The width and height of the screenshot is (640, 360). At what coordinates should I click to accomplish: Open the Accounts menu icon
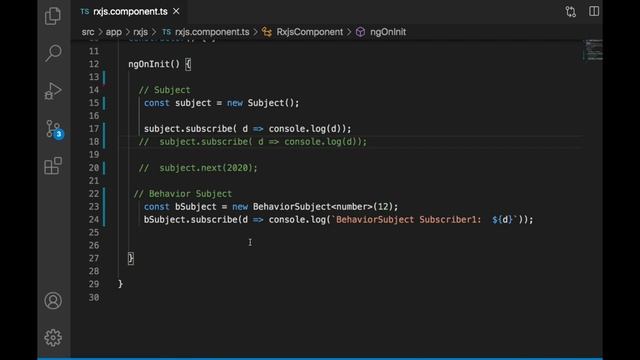pyautogui.click(x=53, y=301)
